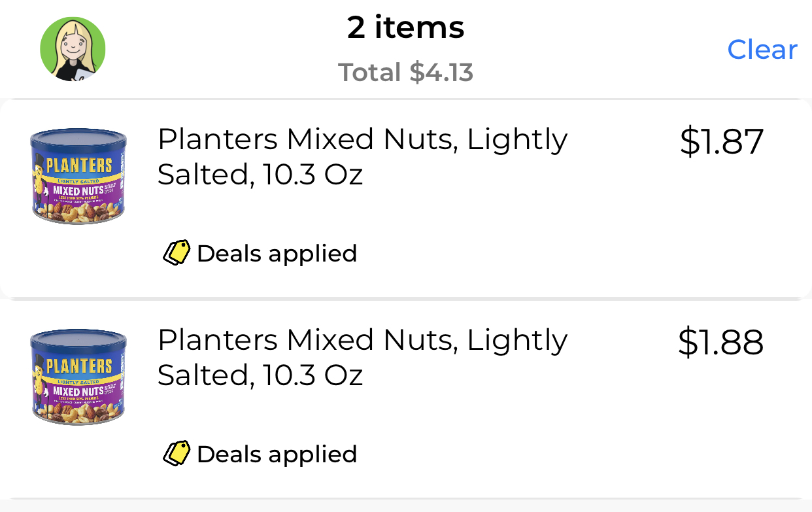The image size is (812, 512).
Task: Select the second cart item row
Action: click(406, 396)
